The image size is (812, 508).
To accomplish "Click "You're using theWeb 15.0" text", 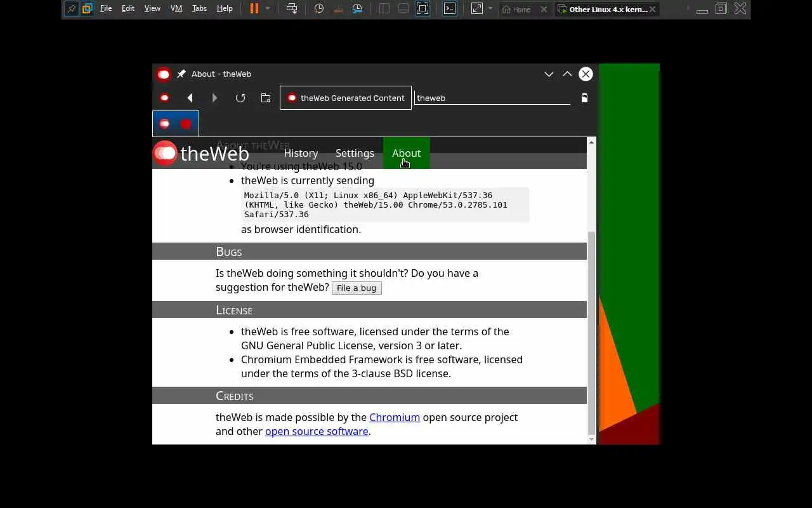I will [x=301, y=167].
